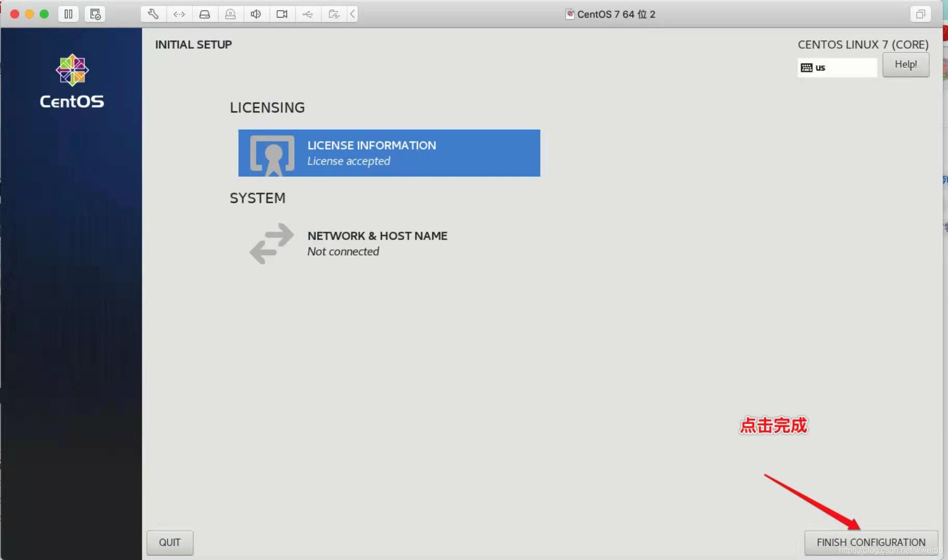
Task: Click the 'Not connected' status text
Action: coord(343,251)
